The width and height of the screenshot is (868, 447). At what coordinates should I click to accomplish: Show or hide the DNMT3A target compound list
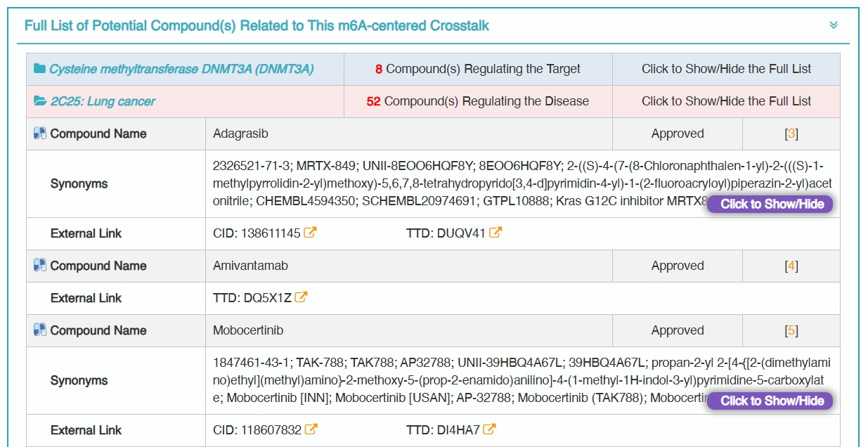726,69
